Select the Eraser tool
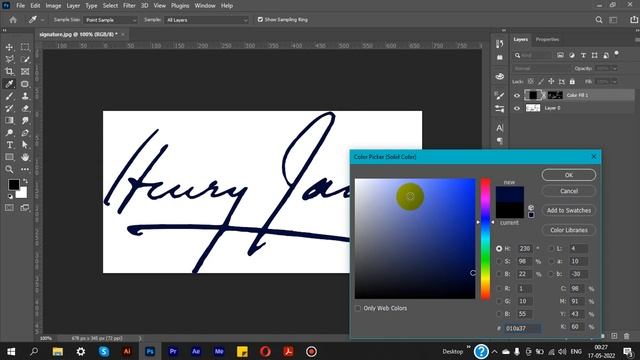This screenshot has height=360, width=640. pos(25,108)
